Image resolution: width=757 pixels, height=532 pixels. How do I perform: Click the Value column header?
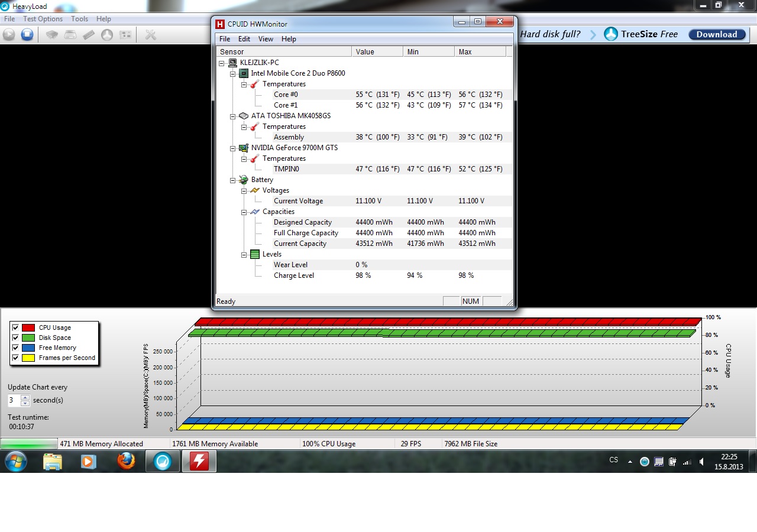[377, 52]
